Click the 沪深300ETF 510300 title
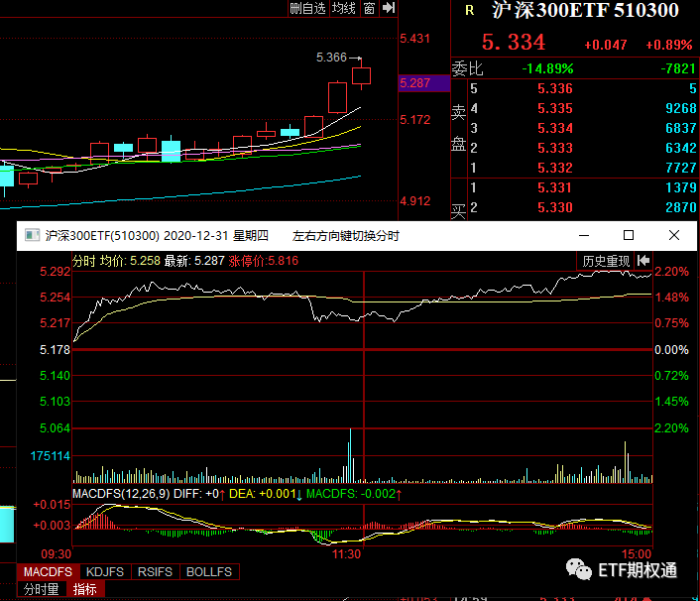700x601 pixels. 585,10
